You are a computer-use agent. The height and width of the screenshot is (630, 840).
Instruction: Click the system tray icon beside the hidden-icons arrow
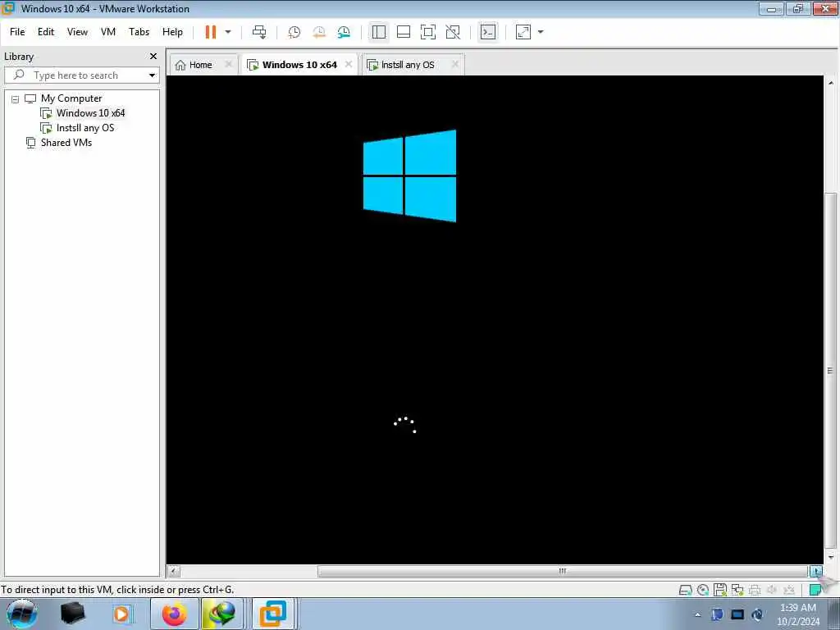[717, 614]
